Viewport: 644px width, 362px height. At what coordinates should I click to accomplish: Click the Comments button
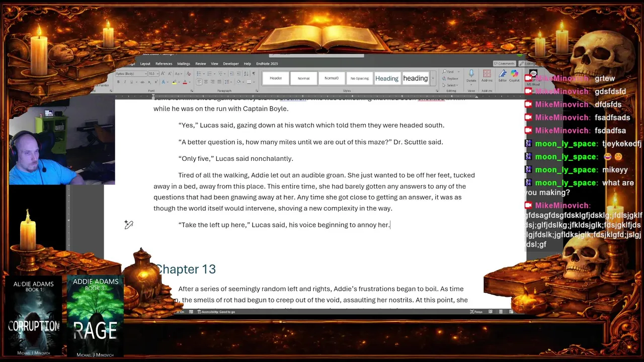tap(505, 64)
